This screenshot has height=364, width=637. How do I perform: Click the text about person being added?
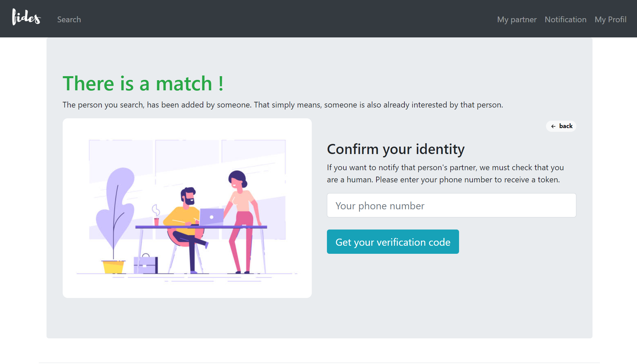282,105
